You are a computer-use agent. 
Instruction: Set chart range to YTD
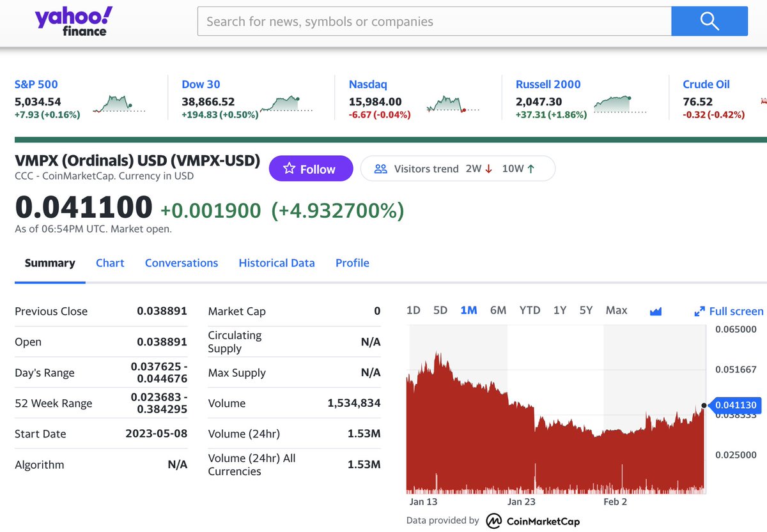tap(530, 310)
